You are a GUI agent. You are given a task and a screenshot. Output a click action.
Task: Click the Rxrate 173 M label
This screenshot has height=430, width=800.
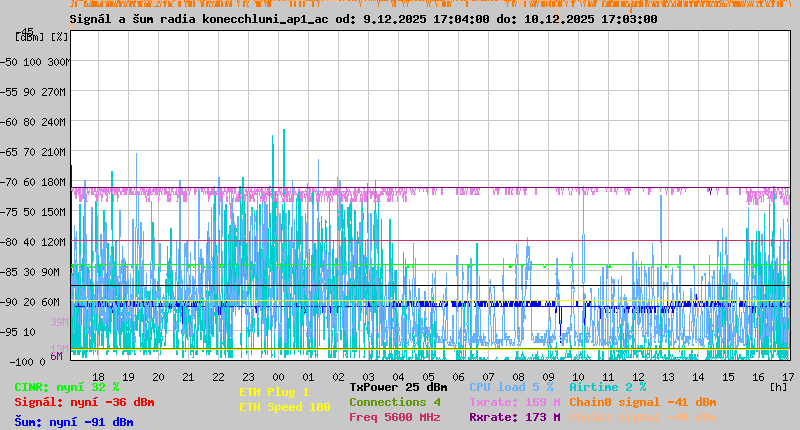tap(514, 417)
